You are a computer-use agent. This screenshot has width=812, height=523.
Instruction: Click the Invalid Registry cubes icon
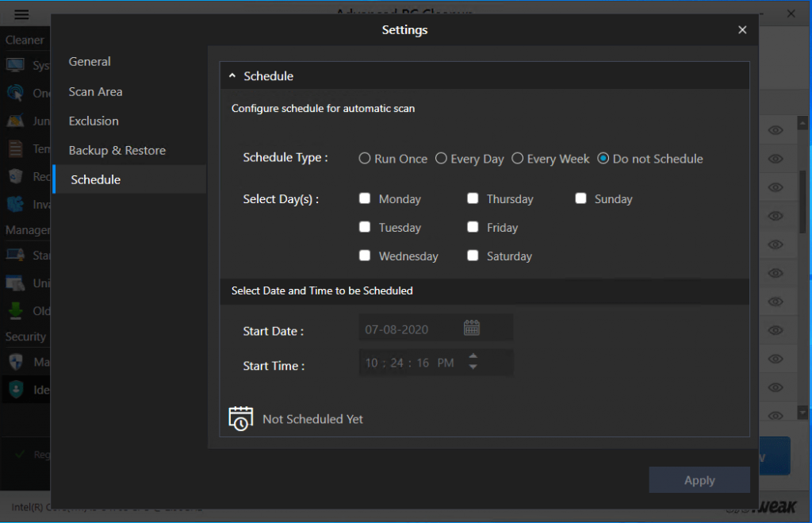point(15,204)
